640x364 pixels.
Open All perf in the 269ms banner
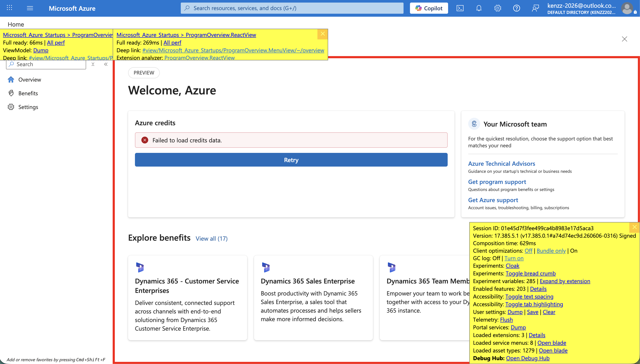click(172, 42)
